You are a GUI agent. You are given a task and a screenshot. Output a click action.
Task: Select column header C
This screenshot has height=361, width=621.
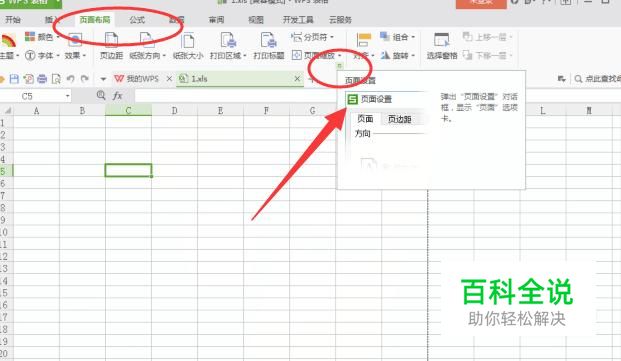(x=128, y=110)
